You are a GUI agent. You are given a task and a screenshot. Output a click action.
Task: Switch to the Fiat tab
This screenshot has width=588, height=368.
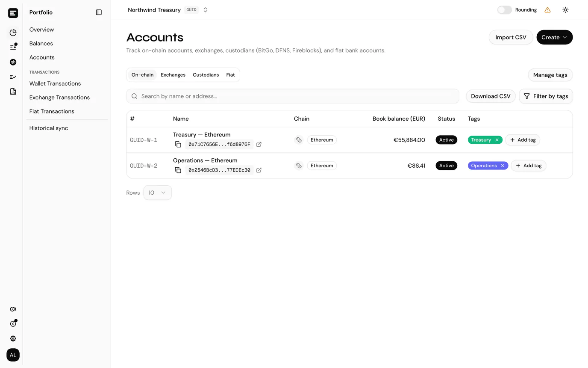coord(230,75)
